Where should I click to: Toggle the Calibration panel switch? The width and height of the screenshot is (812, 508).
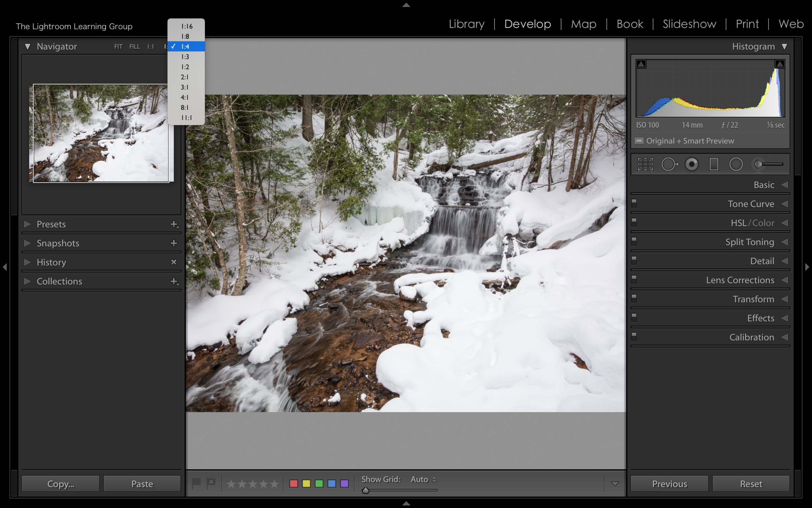click(x=634, y=336)
